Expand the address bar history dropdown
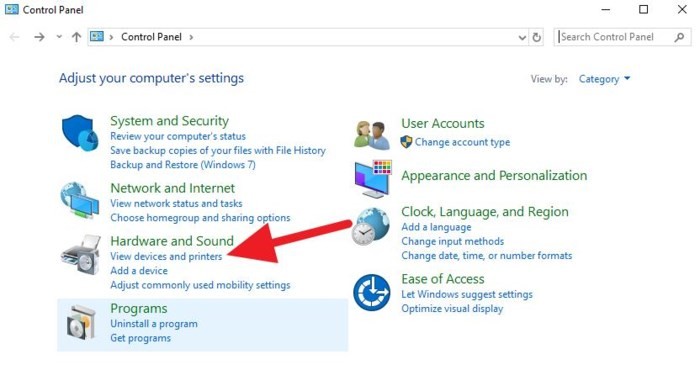700x386 pixels. (x=522, y=37)
